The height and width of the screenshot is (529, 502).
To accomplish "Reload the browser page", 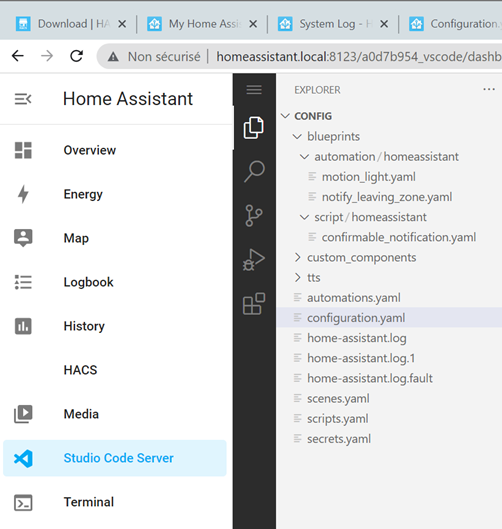I will click(x=77, y=56).
